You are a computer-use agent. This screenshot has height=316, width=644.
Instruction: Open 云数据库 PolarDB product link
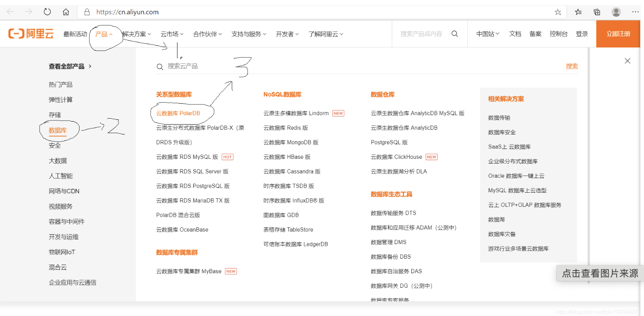pyautogui.click(x=178, y=113)
